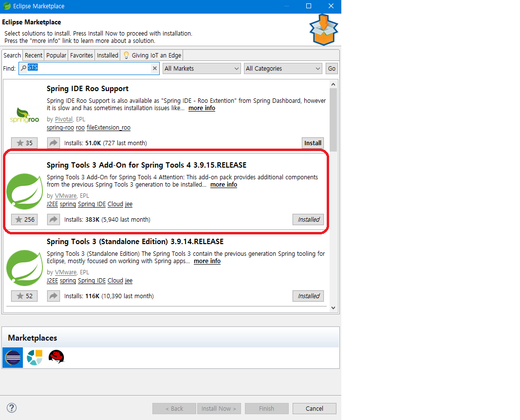Screen dimensions: 520x420
Task: Star the Spring Tools 3 Standalone Edition (52)
Action: (x=24, y=296)
